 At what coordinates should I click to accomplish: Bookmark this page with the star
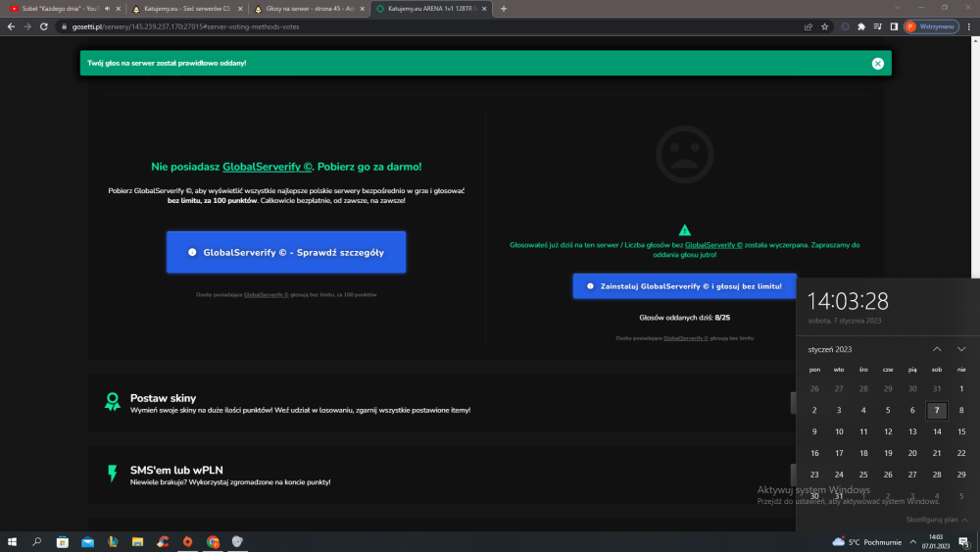point(824,26)
